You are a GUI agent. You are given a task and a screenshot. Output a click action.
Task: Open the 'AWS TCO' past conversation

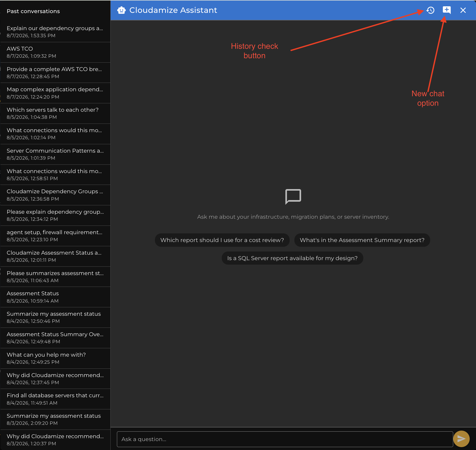point(55,52)
